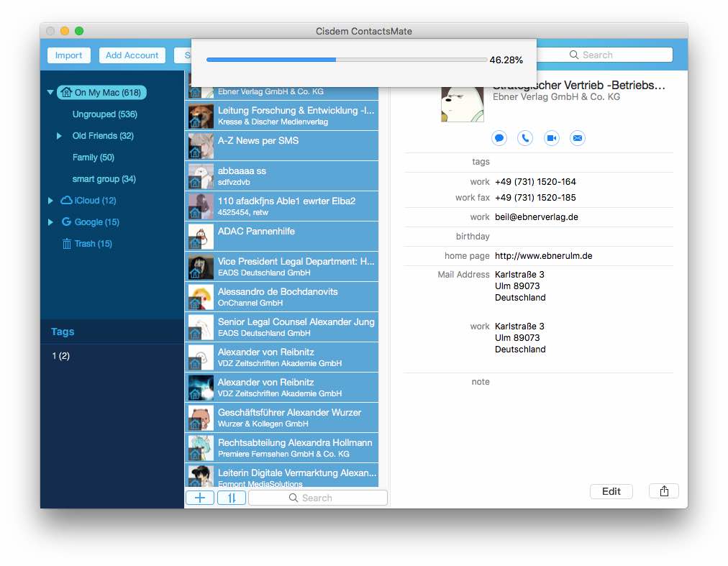Open the Trash (15) folder

click(x=94, y=243)
